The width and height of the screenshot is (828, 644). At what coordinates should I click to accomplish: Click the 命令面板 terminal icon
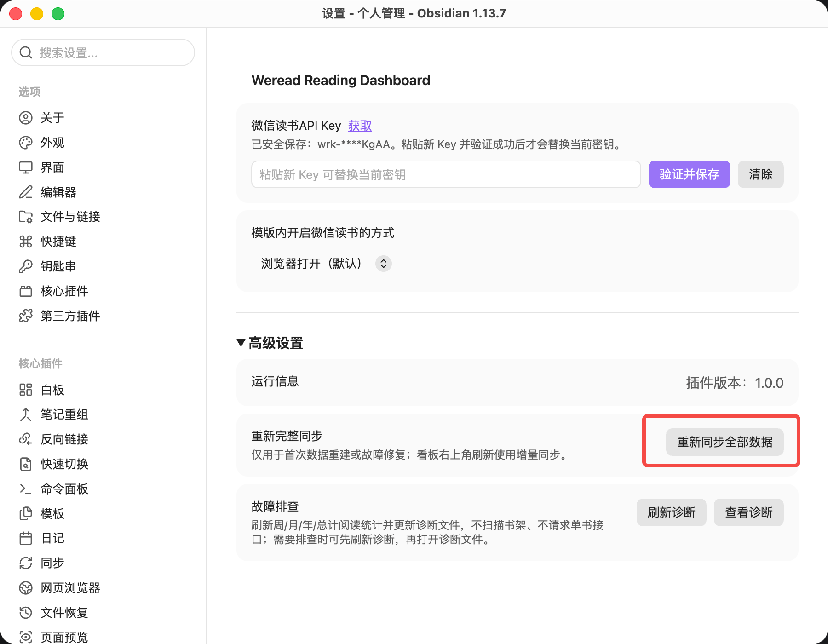(26, 489)
